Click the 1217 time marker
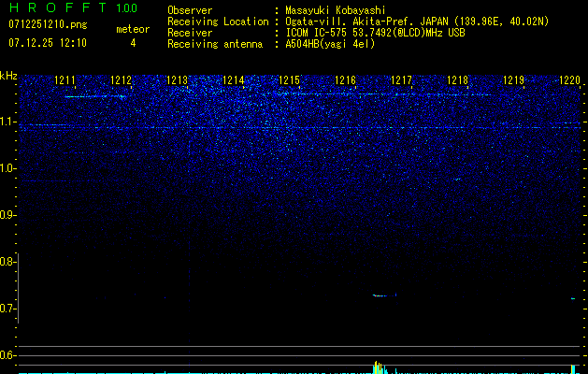 [401, 79]
